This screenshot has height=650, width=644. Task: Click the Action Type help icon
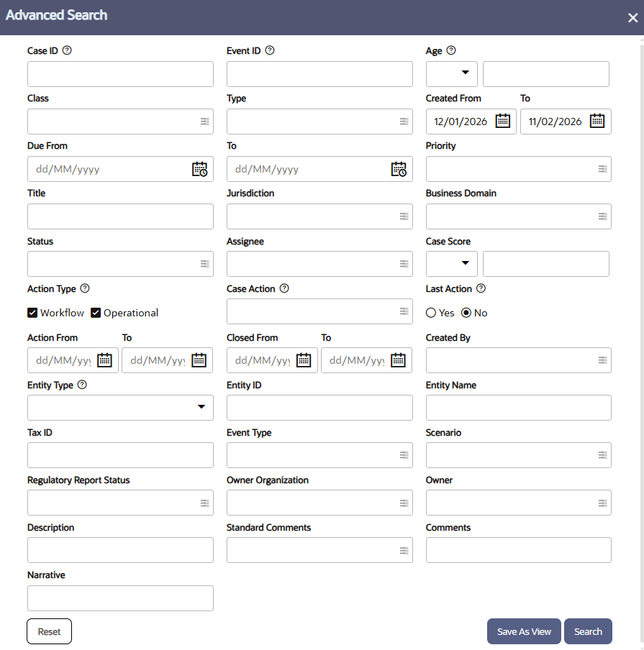pos(85,288)
